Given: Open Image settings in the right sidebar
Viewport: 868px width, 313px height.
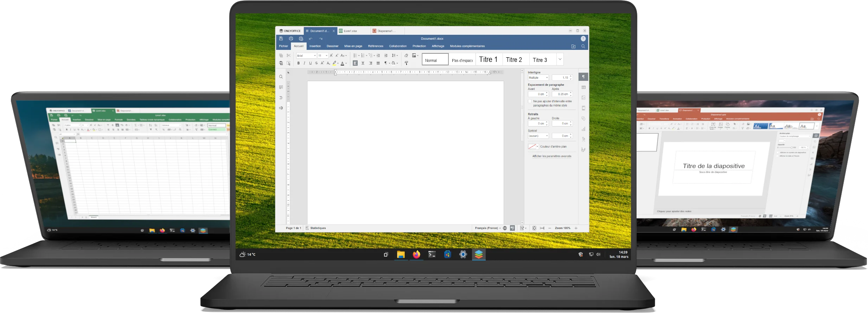Looking at the screenshot, I should coord(583,98).
